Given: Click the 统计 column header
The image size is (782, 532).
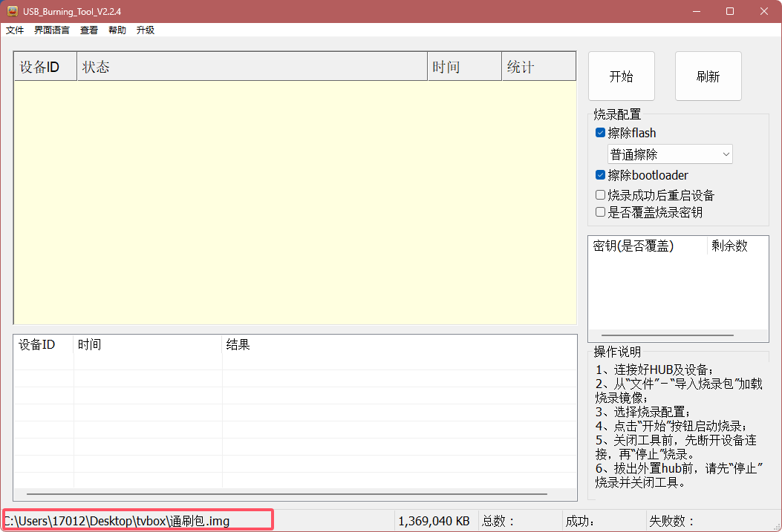Looking at the screenshot, I should (x=538, y=67).
